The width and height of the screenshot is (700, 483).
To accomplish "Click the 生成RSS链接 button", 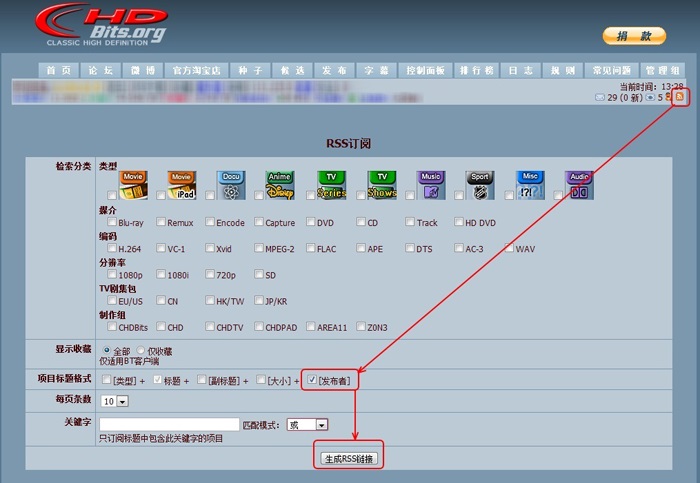I will coord(349,458).
